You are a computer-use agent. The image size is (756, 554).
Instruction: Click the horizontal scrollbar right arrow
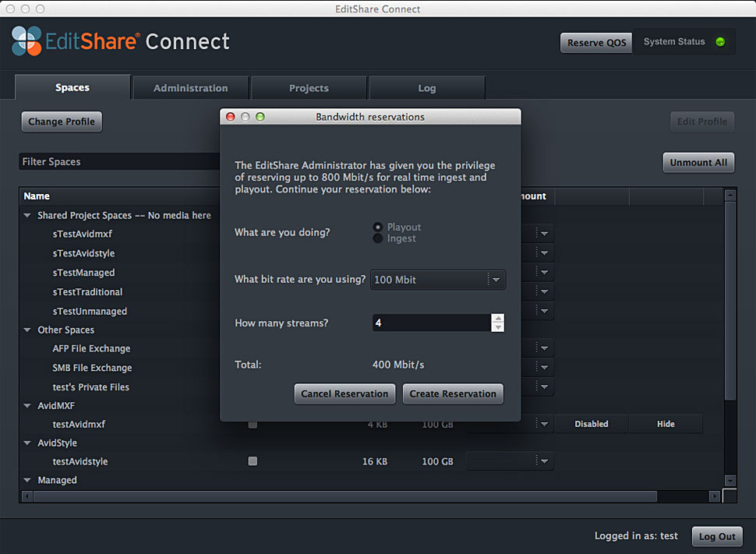715,496
